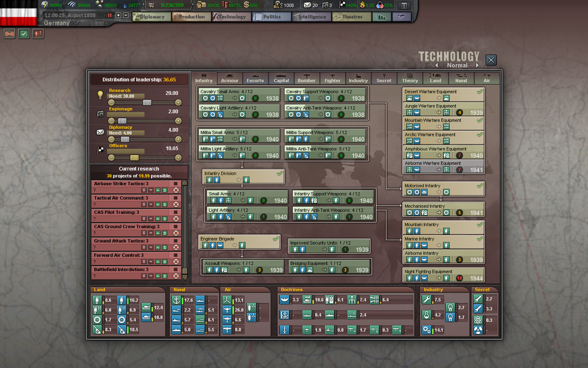Increase game speed with plus button
The width and height of the screenshot is (588, 368).
click(118, 16)
